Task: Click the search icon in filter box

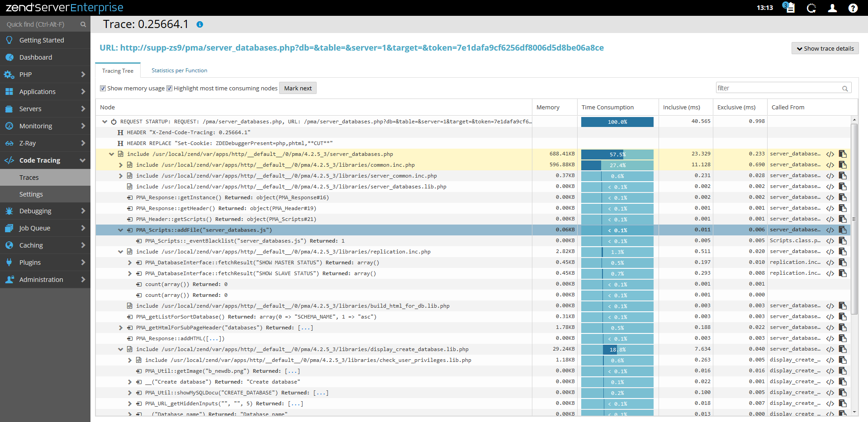Action: click(844, 89)
